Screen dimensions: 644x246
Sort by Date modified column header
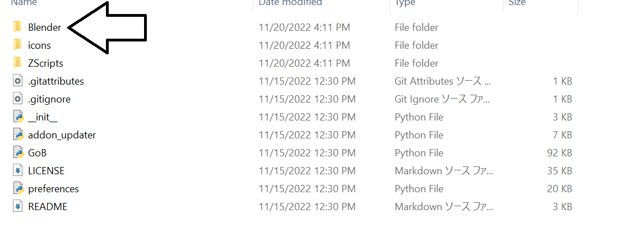(x=290, y=3)
